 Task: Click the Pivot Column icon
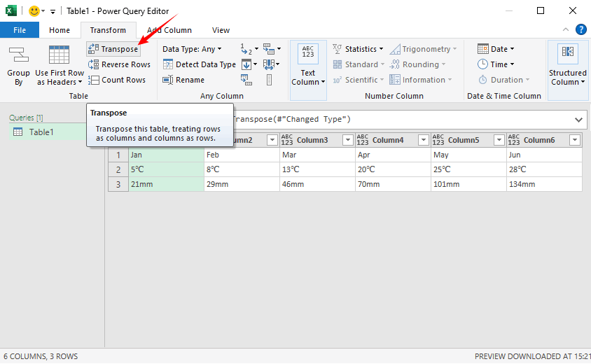point(246,80)
